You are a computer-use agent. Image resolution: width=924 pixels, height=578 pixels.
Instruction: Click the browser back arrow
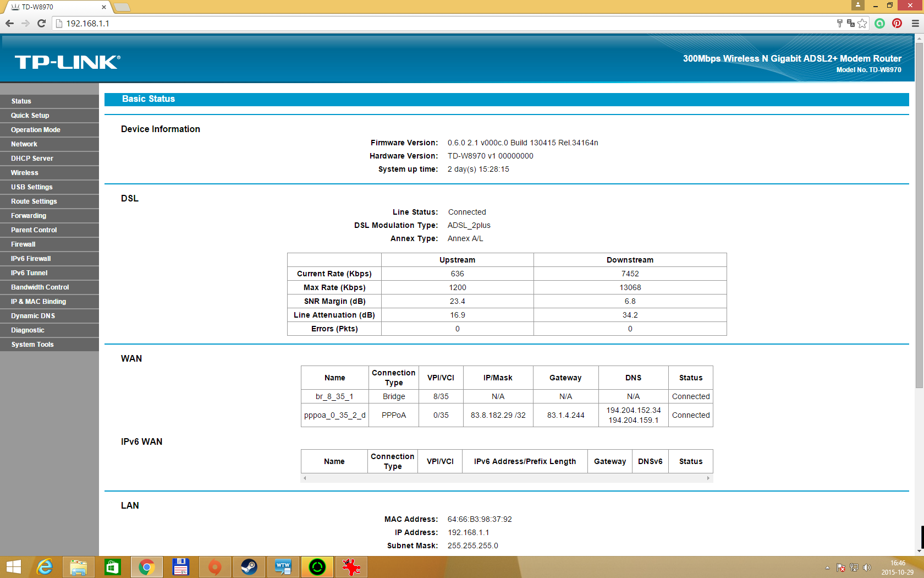[x=9, y=23]
